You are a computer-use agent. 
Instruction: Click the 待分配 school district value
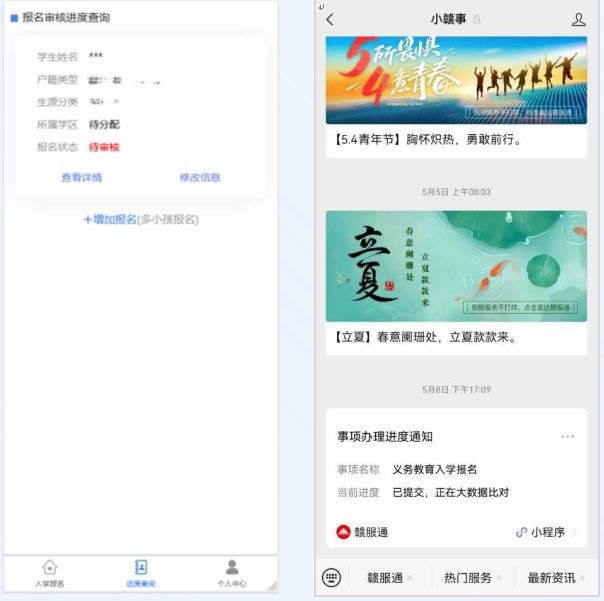tap(104, 124)
